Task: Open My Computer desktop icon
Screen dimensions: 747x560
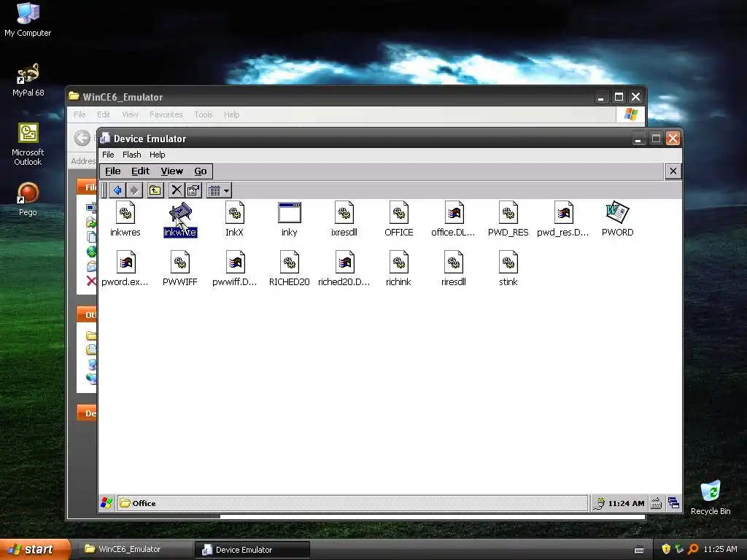Action: (28, 20)
